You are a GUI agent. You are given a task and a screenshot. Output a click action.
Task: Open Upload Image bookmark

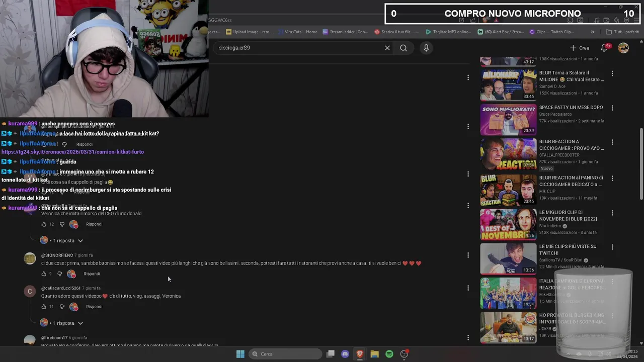click(249, 32)
